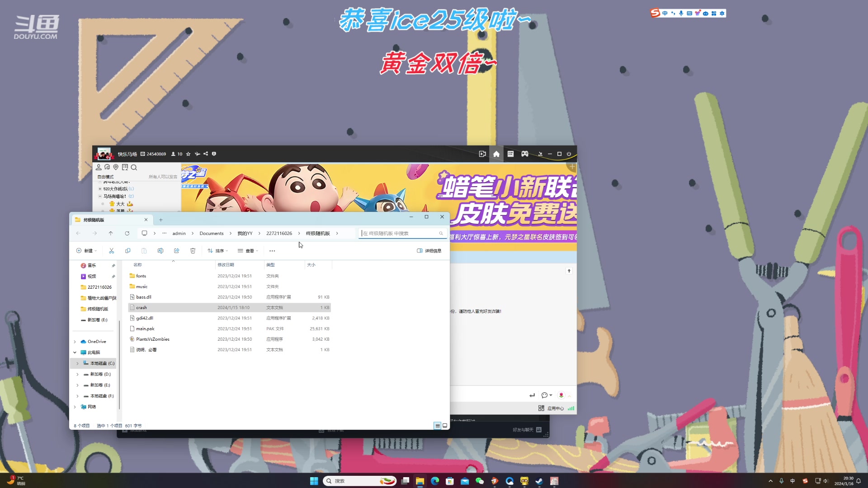Click the Refresh icon in Explorer
This screenshot has height=488, width=868.
click(x=127, y=233)
